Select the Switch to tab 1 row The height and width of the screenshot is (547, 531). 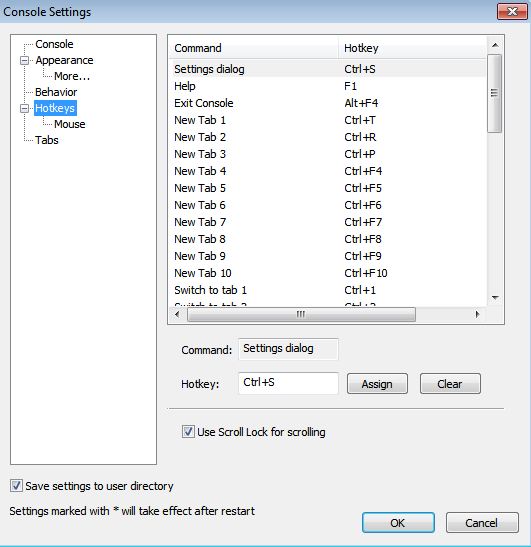pos(328,290)
